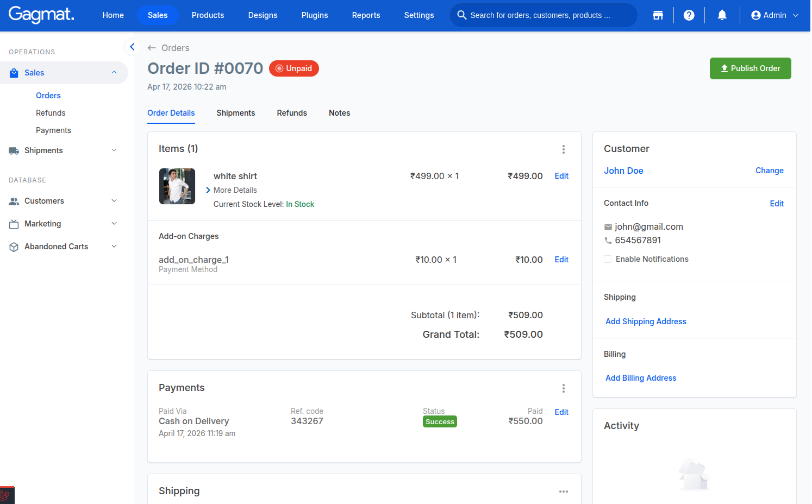
Task: Open the Items section three-dot menu
Action: (563, 149)
